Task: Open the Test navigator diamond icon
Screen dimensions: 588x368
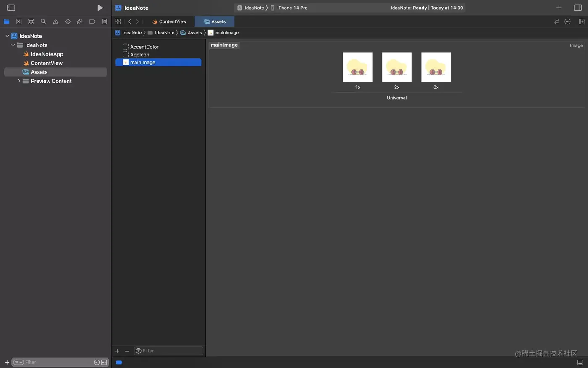Action: point(68,21)
